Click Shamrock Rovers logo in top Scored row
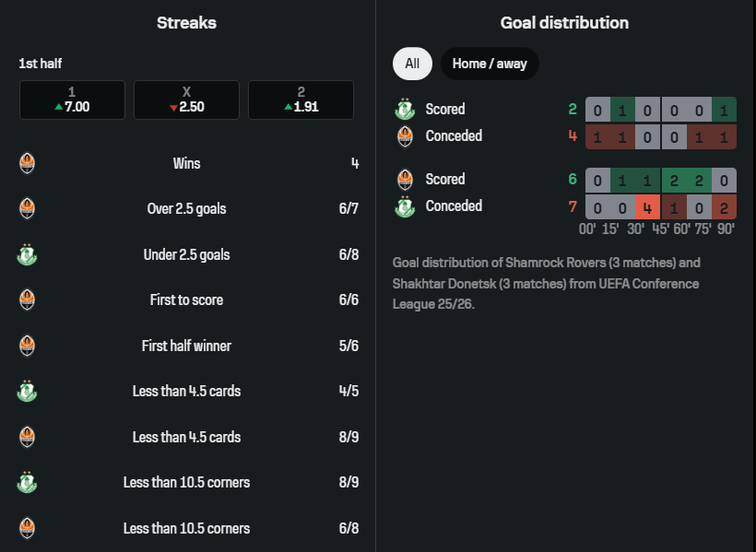 405,110
